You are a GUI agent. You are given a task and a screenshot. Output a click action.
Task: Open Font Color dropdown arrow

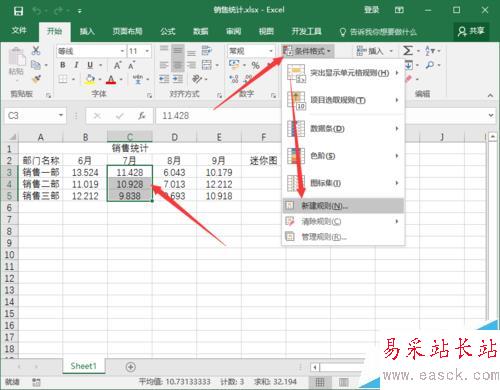(x=121, y=80)
